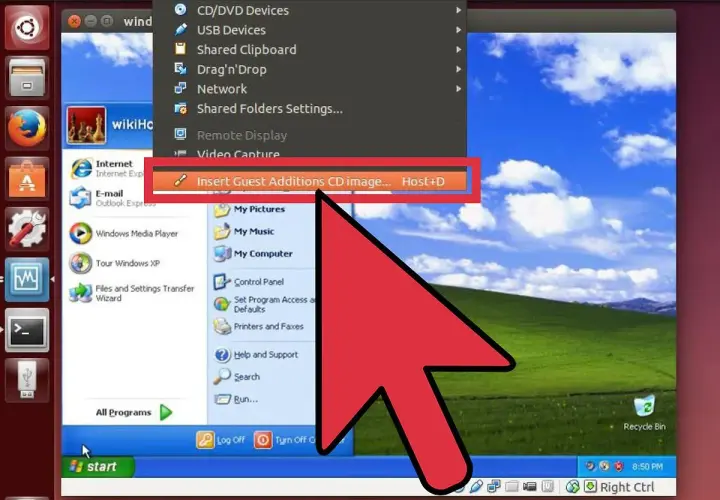Open the Run... dialog
The image size is (720, 500).
236,399
